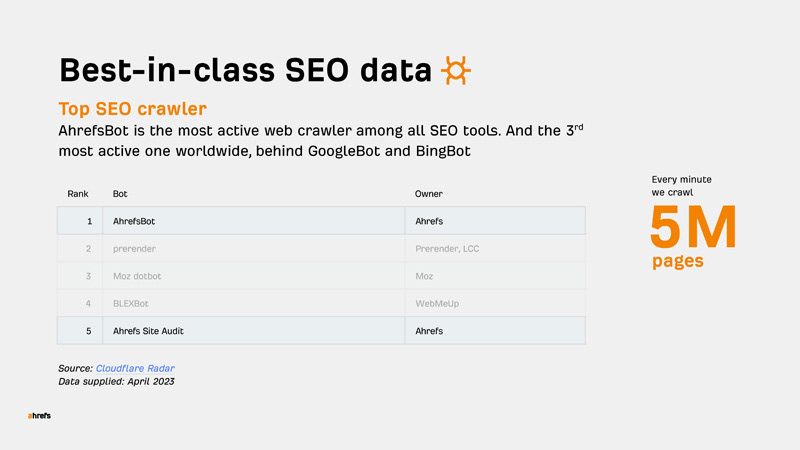
Task: Click the prerender bot name
Action: point(134,249)
